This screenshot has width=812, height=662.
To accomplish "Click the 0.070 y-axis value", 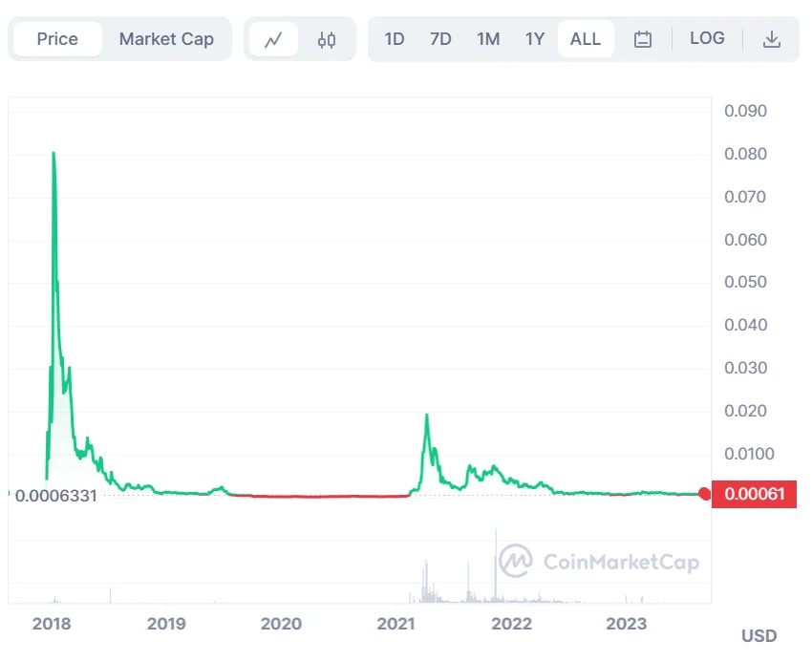I will point(745,197).
